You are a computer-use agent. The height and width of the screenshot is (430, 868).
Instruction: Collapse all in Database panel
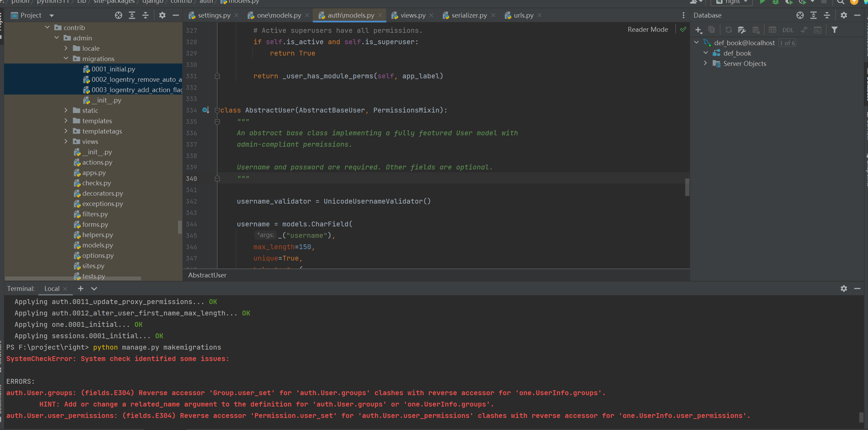[827, 15]
